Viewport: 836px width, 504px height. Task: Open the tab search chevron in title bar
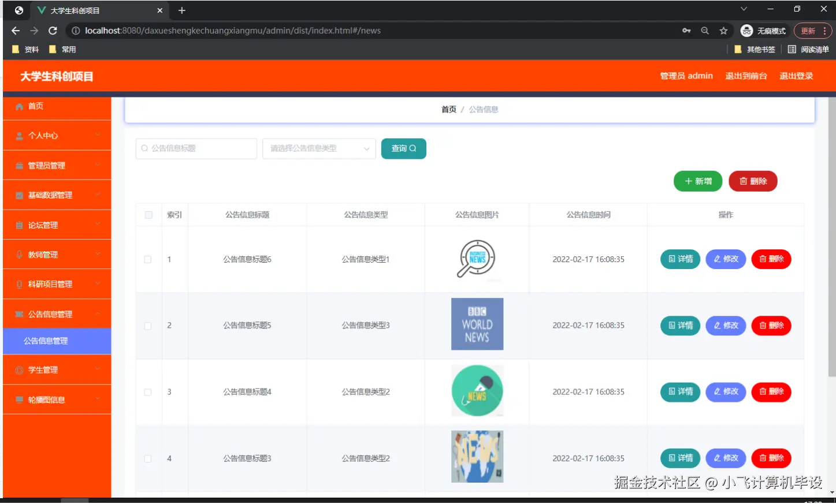(x=744, y=9)
